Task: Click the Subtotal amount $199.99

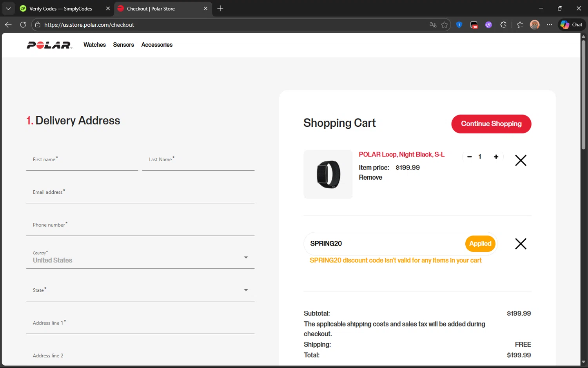Action: [519, 313]
